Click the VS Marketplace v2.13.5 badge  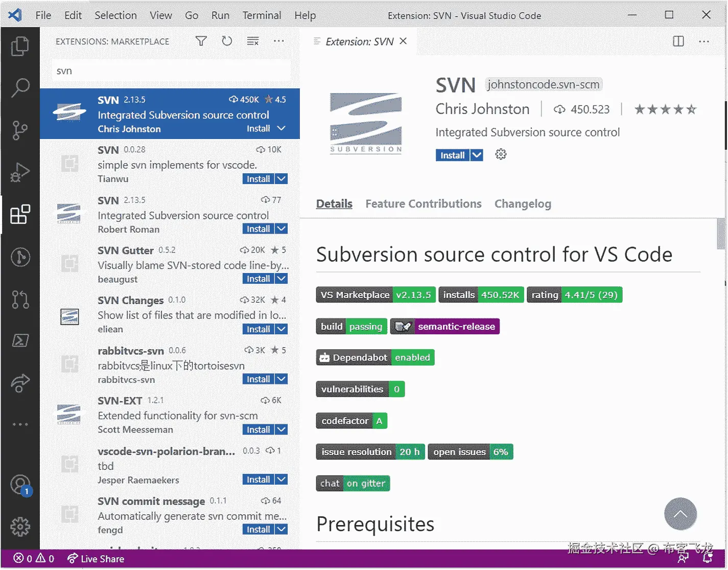(375, 295)
